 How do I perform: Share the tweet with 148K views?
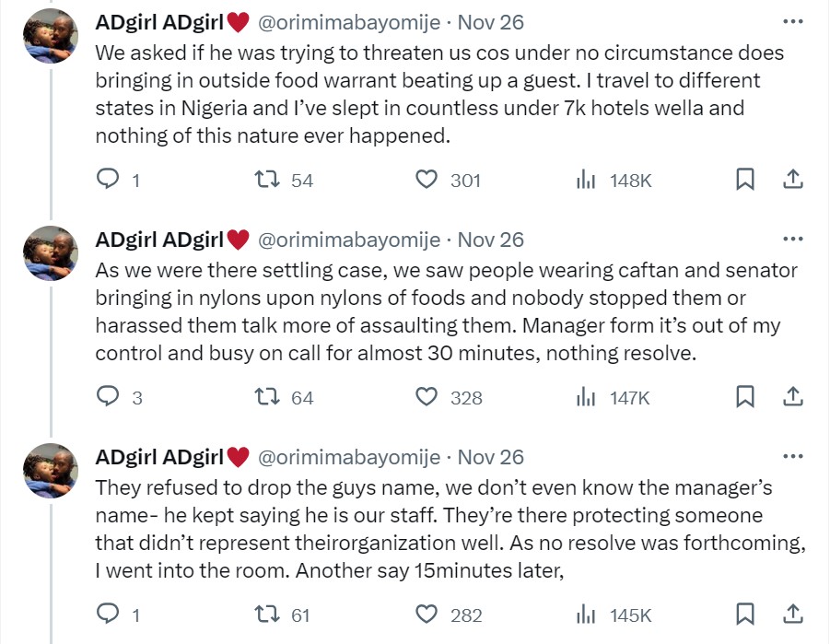click(793, 181)
